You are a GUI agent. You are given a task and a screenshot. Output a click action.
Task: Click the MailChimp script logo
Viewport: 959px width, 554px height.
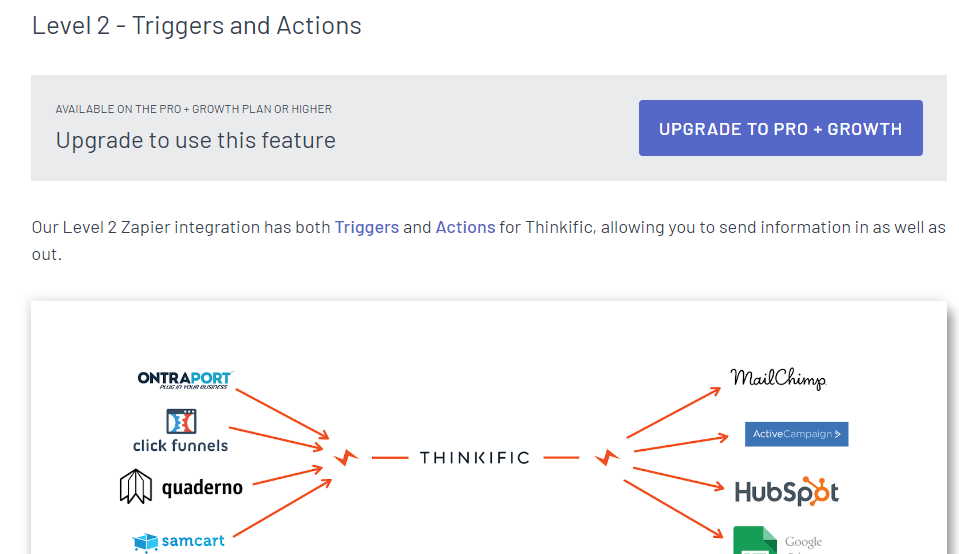(x=778, y=379)
